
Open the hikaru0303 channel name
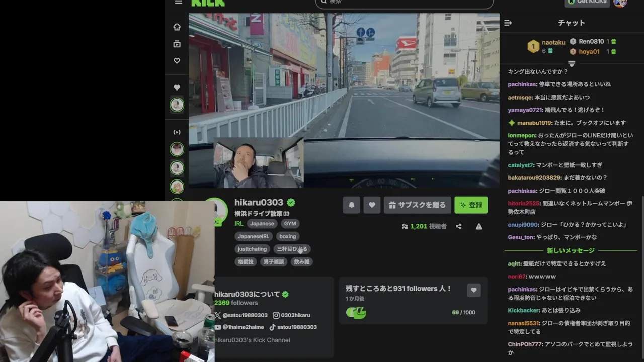[259, 202]
